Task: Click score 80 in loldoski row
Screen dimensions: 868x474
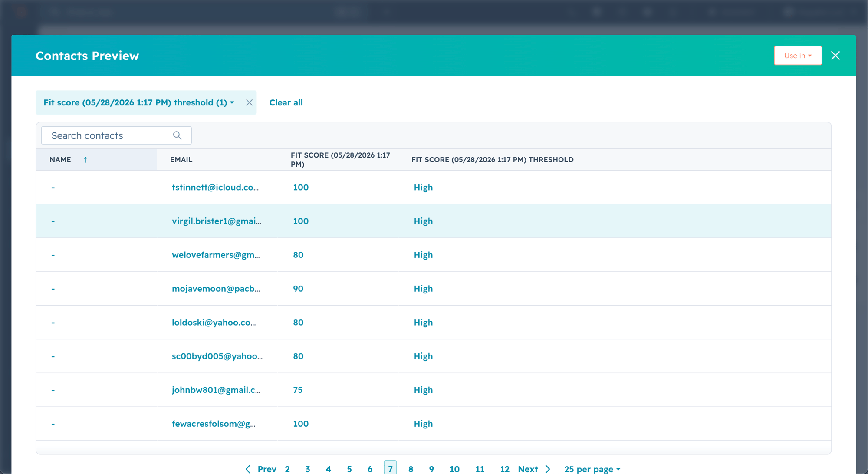Action: (298, 323)
